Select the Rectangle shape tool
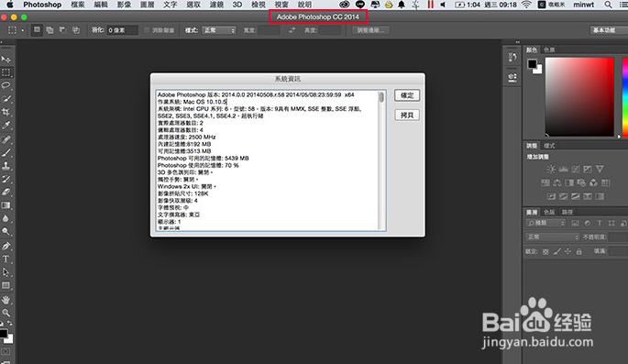The width and height of the screenshot is (628, 364). coord(6,285)
